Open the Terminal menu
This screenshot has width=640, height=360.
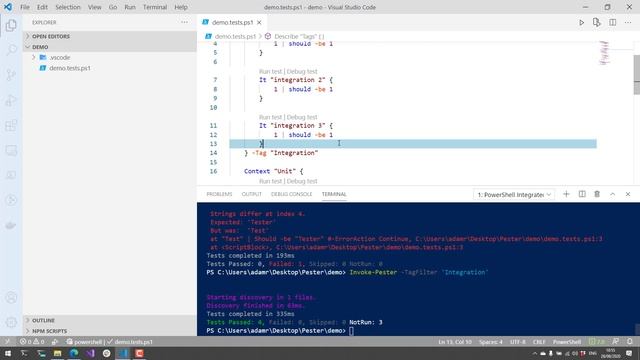155,7
